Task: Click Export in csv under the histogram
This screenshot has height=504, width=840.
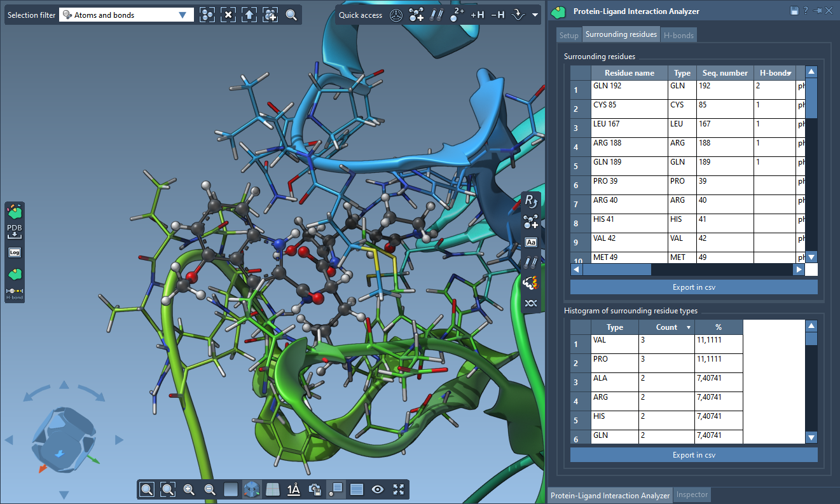Action: point(694,455)
